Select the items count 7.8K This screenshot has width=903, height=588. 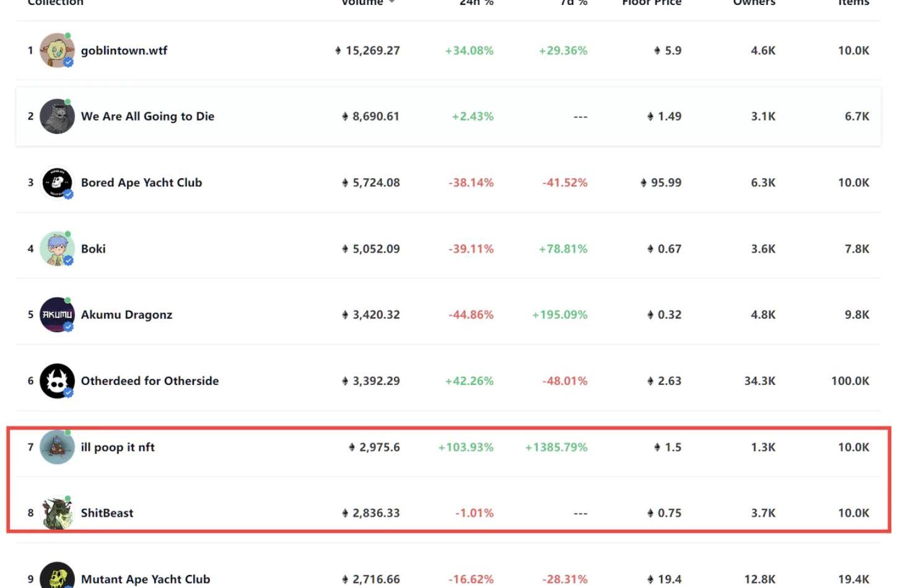click(857, 249)
